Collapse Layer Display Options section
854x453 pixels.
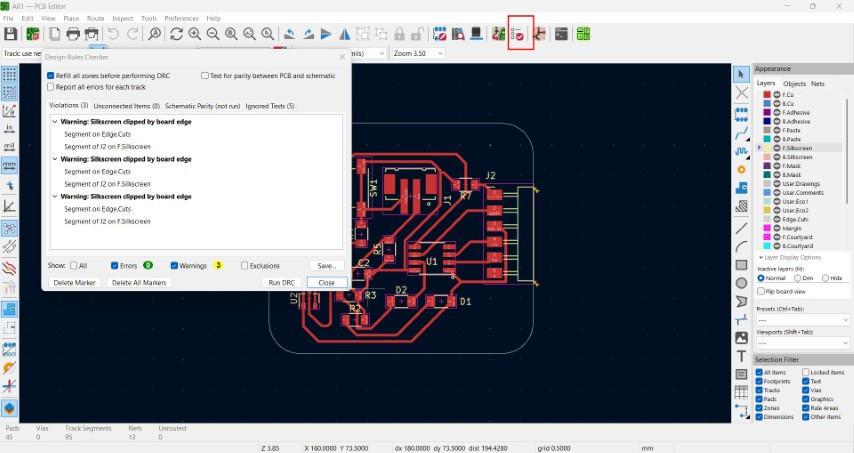(761, 258)
